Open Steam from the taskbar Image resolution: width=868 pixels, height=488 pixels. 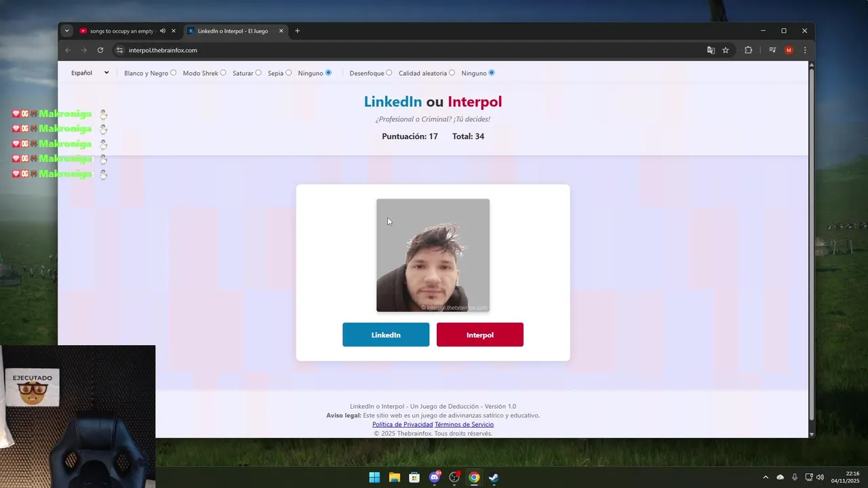[494, 477]
